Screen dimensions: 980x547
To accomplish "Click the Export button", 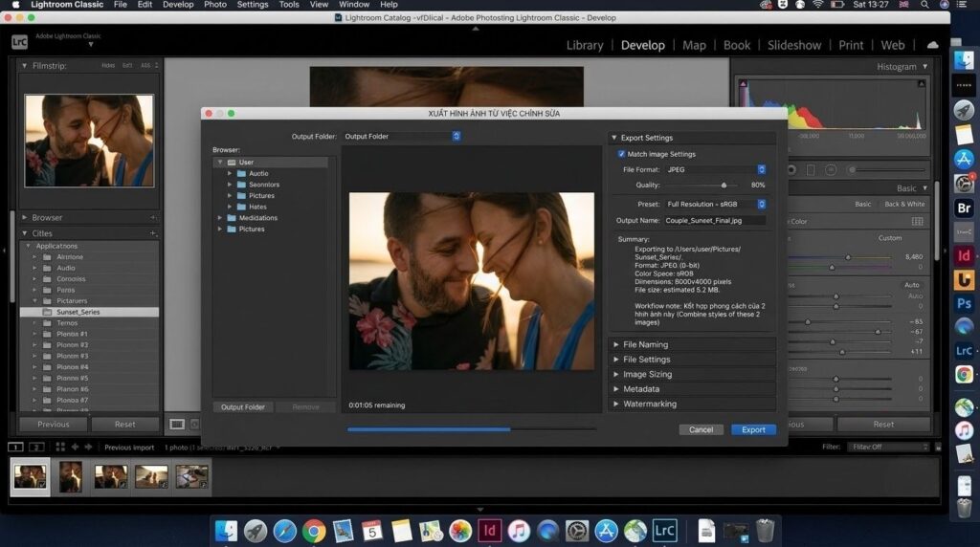I will pyautogui.click(x=753, y=429).
